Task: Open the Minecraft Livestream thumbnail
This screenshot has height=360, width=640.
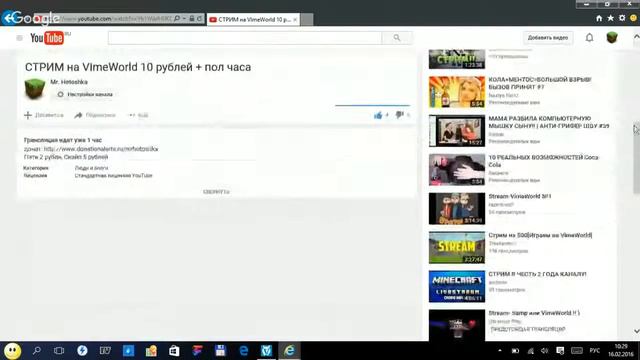Action: pyautogui.click(x=457, y=287)
